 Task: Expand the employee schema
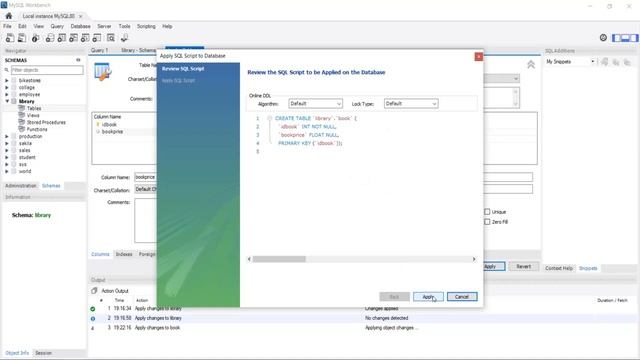click(7, 94)
